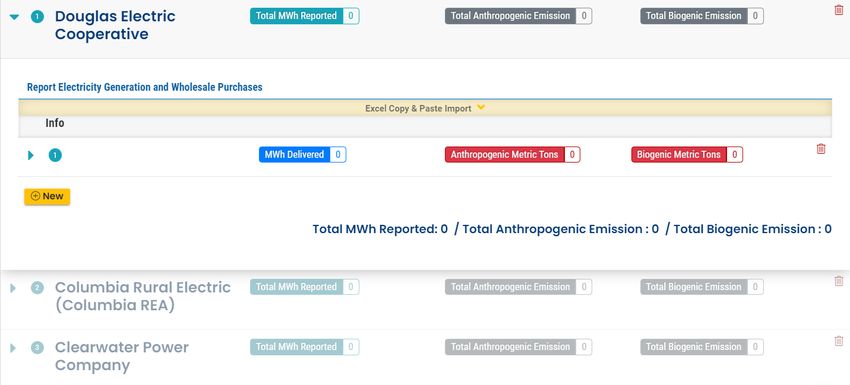The height and width of the screenshot is (385, 850).
Task: Click the blue MWh Delivered badge
Action: pos(302,155)
